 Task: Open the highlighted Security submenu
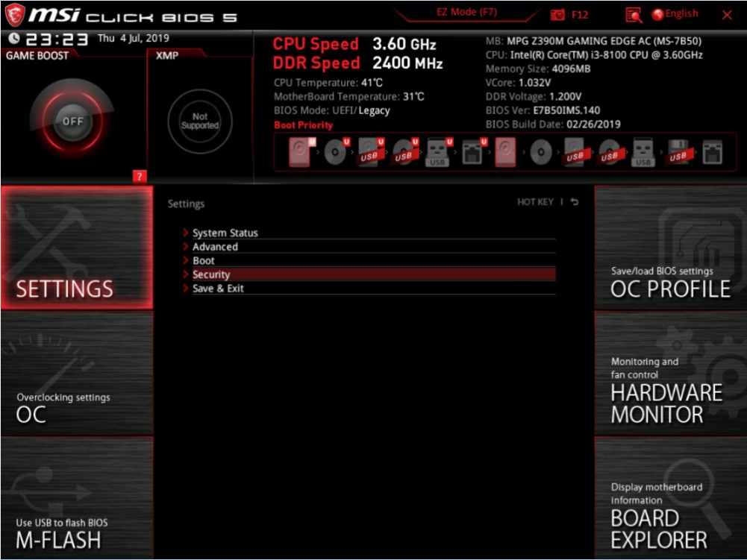211,274
